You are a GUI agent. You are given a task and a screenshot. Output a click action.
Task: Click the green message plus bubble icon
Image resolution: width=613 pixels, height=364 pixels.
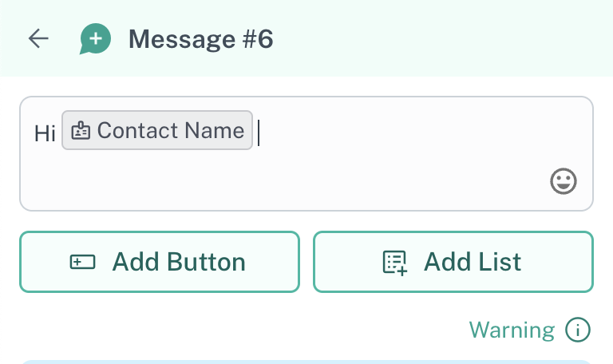[95, 38]
